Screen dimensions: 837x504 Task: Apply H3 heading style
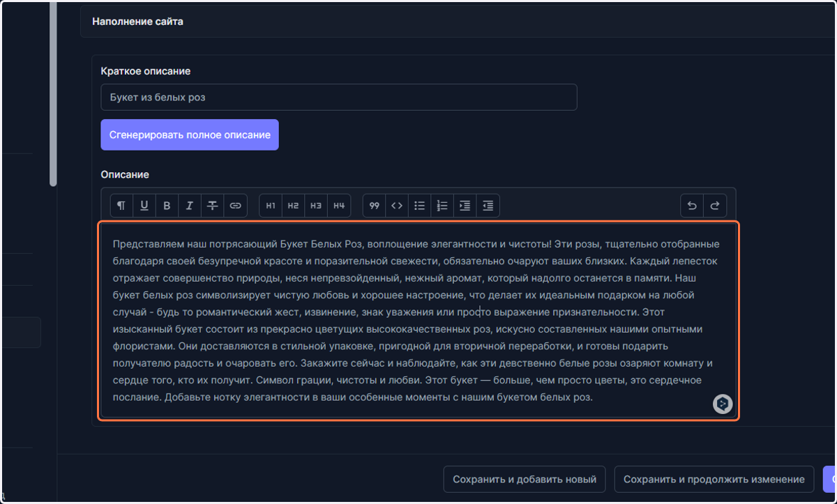pos(316,206)
